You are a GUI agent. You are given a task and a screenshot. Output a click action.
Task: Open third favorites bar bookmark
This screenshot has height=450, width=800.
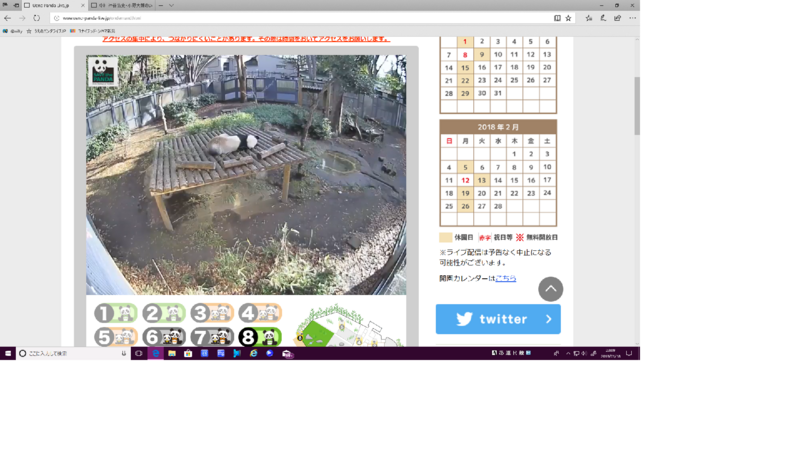pyautogui.click(x=93, y=31)
